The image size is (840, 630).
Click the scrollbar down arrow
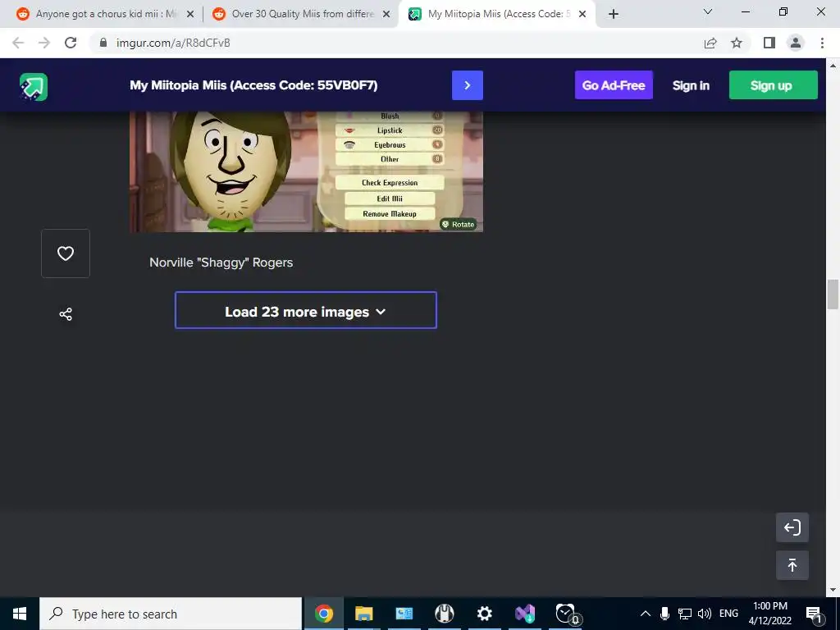(833, 591)
